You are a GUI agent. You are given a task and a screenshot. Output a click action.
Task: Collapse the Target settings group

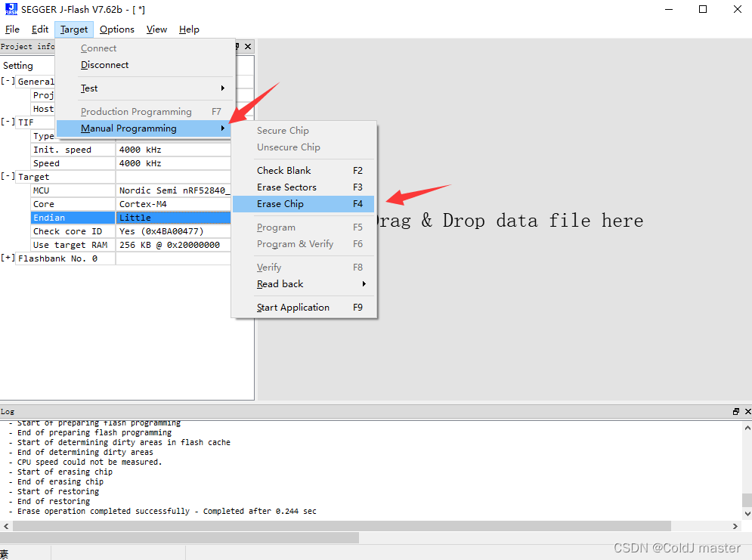8,176
